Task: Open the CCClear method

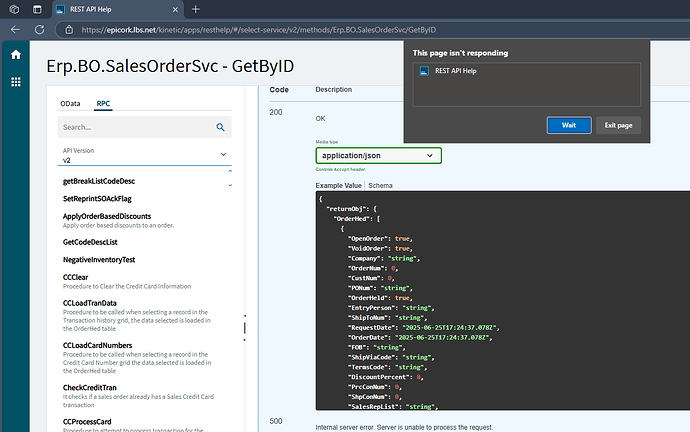Action: click(x=75, y=277)
